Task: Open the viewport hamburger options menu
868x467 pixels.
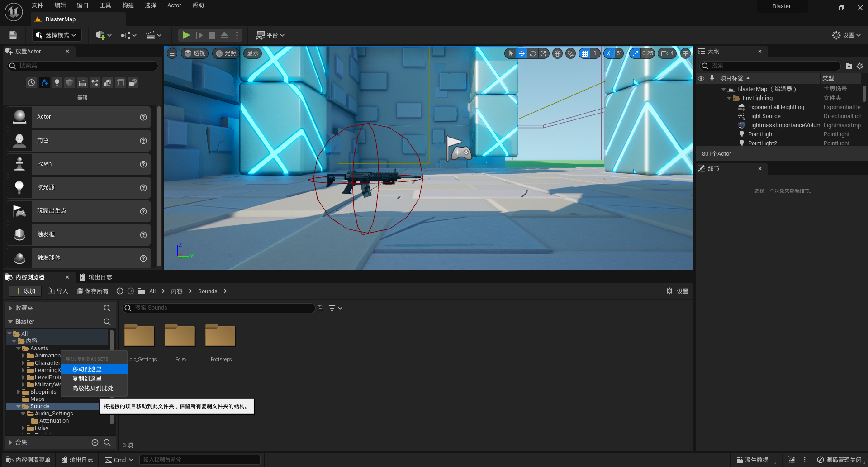Action: 172,53
